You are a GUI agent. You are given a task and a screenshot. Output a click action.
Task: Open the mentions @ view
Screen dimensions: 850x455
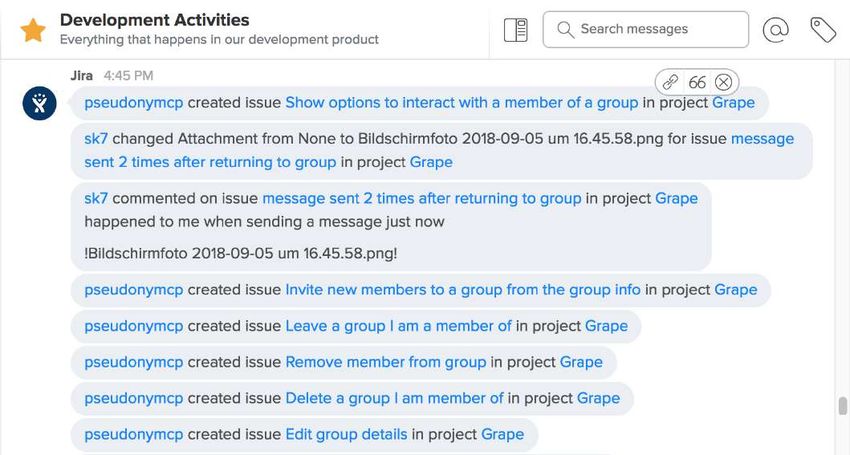776,29
